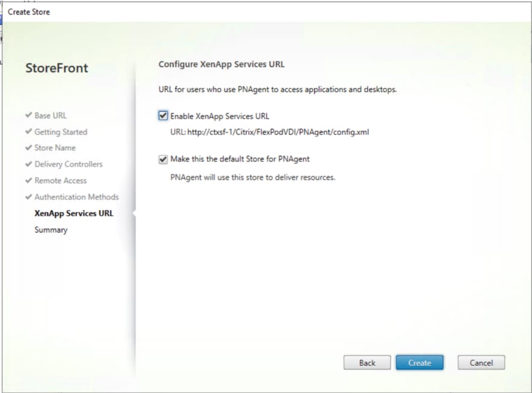Go to Delivery Controllers step

pos(68,164)
